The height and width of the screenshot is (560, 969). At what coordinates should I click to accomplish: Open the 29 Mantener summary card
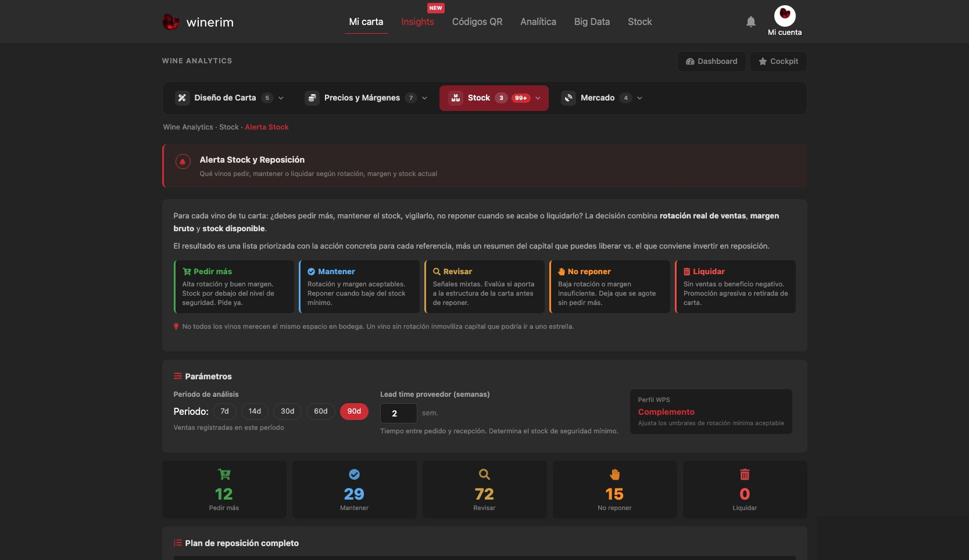[x=354, y=489]
